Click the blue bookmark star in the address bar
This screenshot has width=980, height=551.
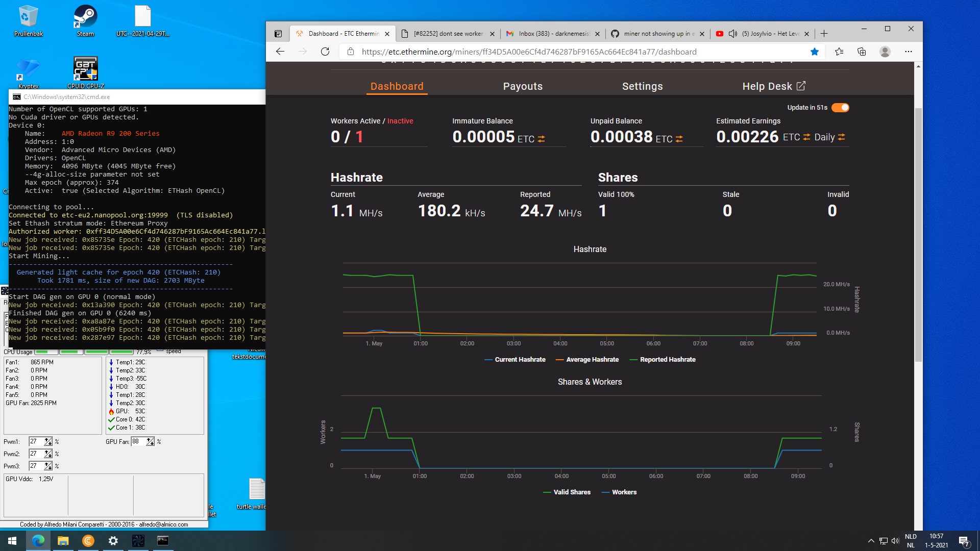pyautogui.click(x=815, y=52)
